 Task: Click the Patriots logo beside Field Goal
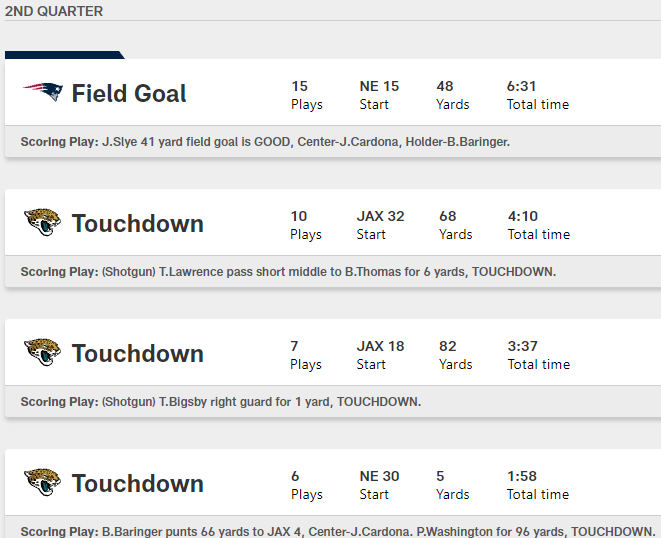coord(42,93)
